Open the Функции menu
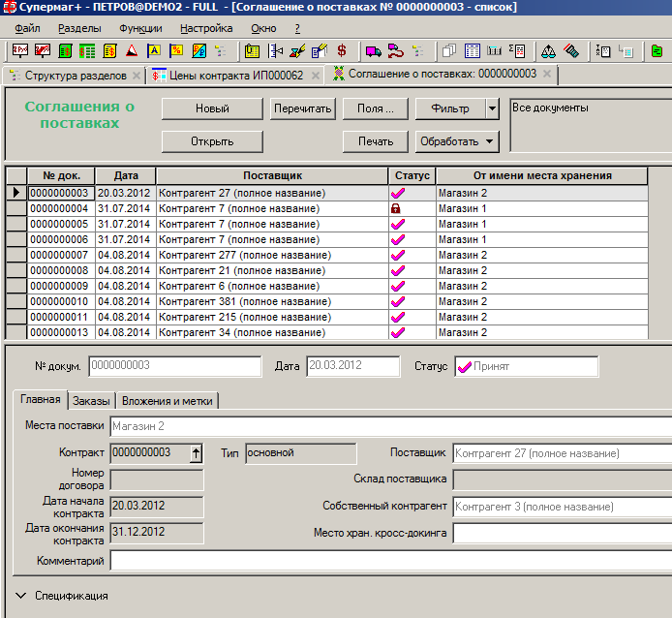This screenshot has height=618, width=672. click(x=140, y=29)
